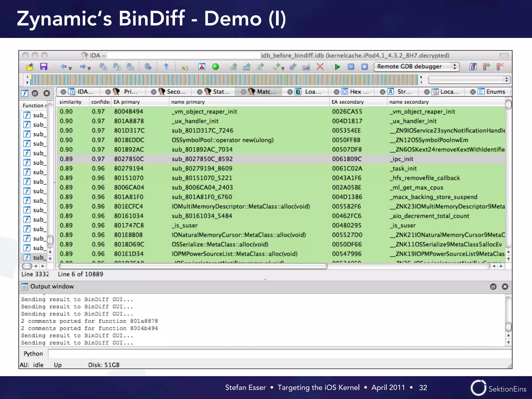Click the functions window f icon
Screen dimensions: 532x399
25,93
